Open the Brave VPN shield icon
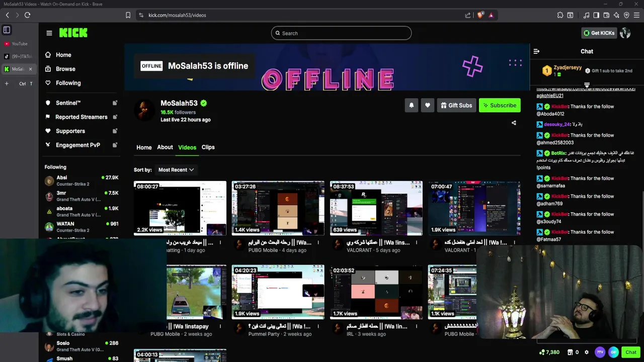 click(626, 15)
